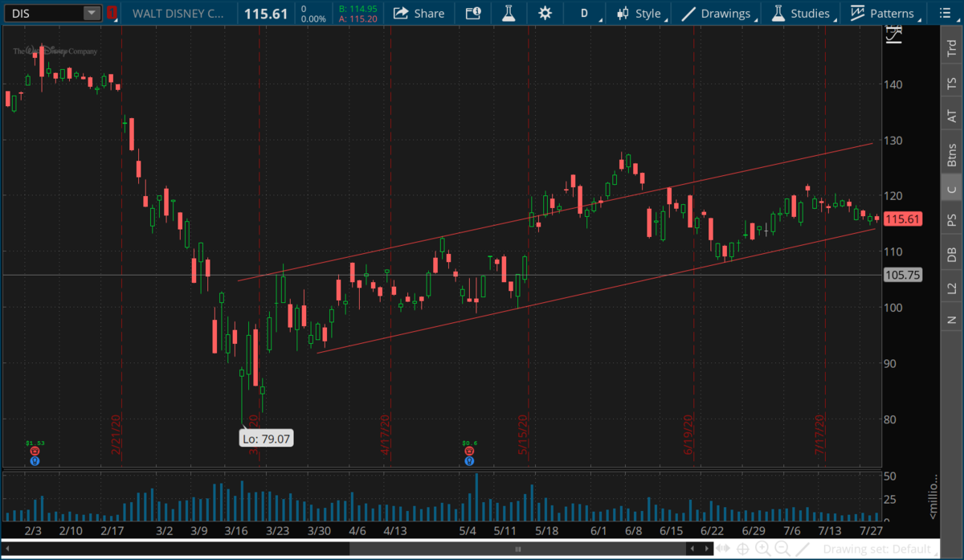Click the 4/17/20 expiration date marker
Screen dimensions: 964x560
tap(386, 435)
